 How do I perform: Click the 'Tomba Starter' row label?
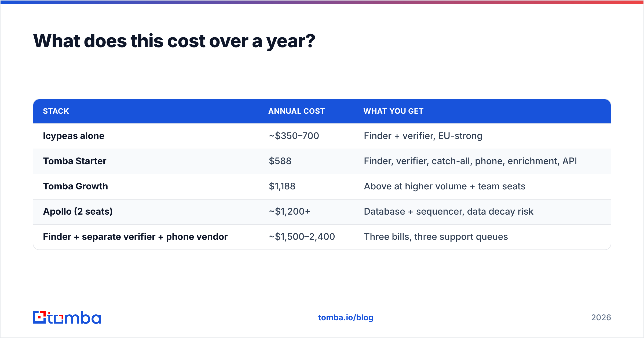(x=75, y=161)
